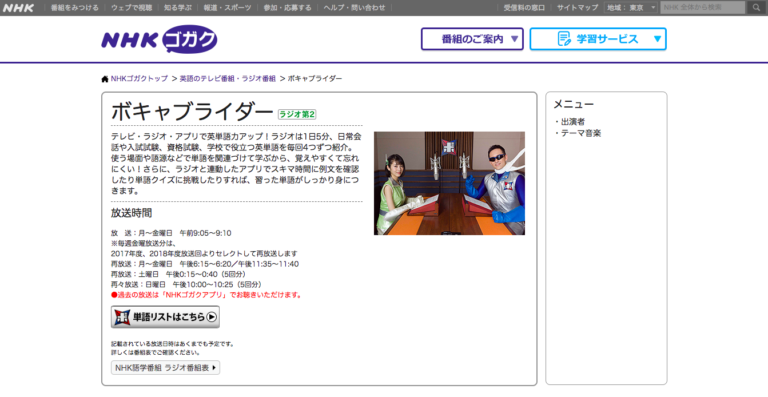This screenshot has width=768, height=397.
Task: Click the 学習サービス notebook icon
Action: (x=564, y=39)
